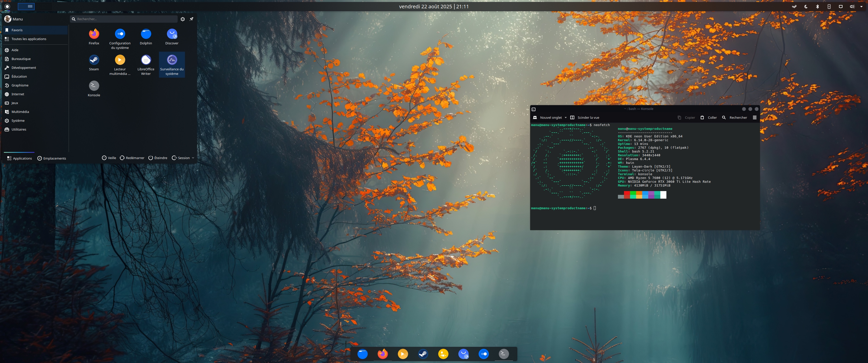Pin the launcher menu open
Image resolution: width=868 pixels, height=363 pixels.
pos(192,19)
